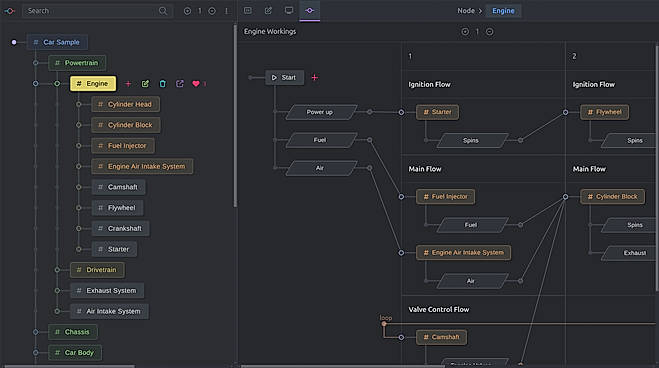Toggle the Powertrain branch connector circle
Viewport: 659px width, 368px height.
coord(36,63)
